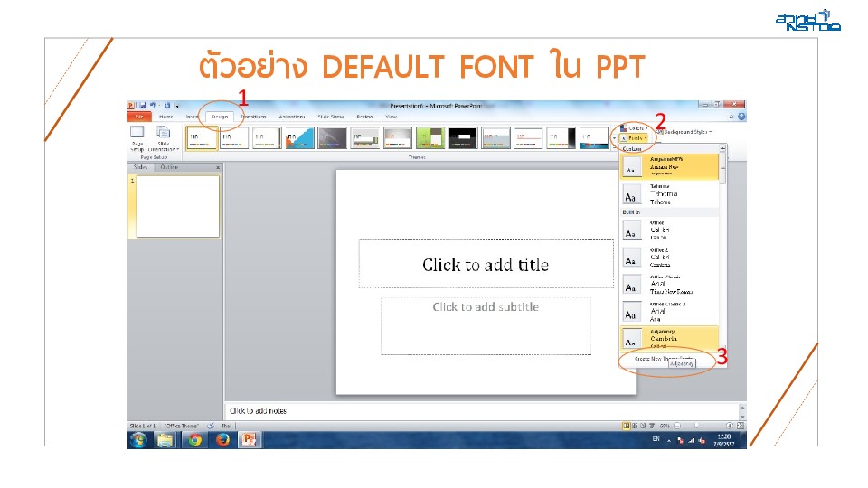Choose the Office Calibri font set
The height and width of the screenshot is (488, 868).
pos(669,230)
